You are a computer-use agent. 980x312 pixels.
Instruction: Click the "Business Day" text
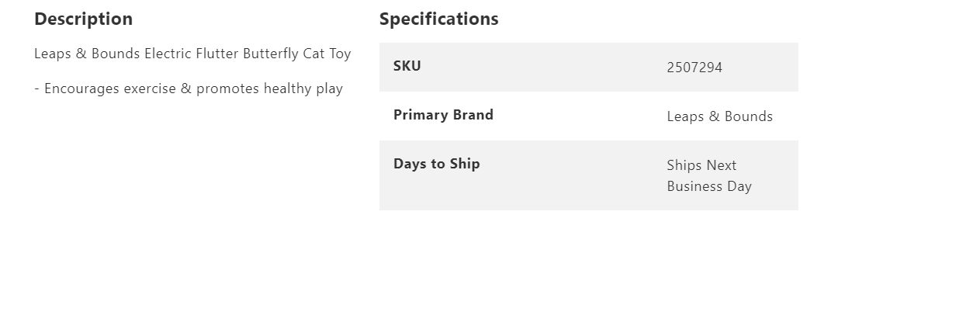[x=708, y=186]
